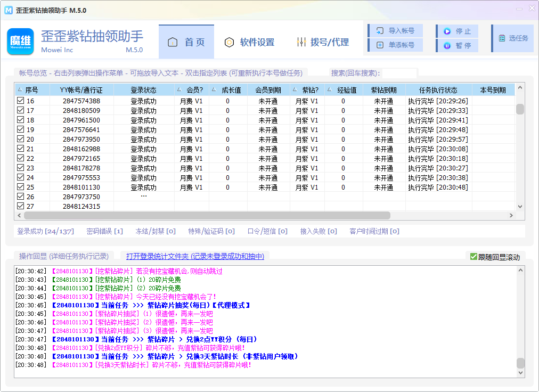Click the account table vertical scrollbar thumb
The image size is (539, 392).
coord(520,109)
